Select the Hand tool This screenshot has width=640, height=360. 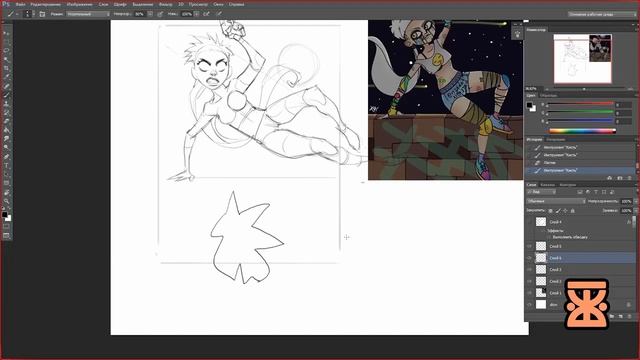6,192
